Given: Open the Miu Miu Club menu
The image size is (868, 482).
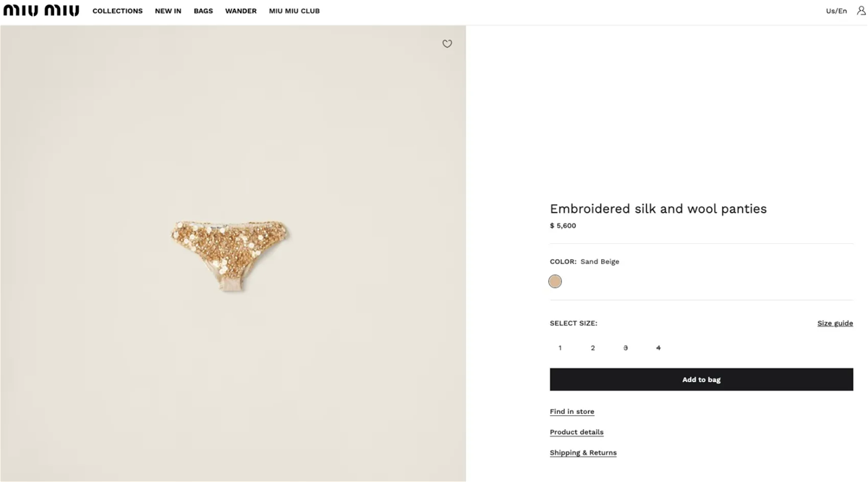Looking at the screenshot, I should [294, 11].
